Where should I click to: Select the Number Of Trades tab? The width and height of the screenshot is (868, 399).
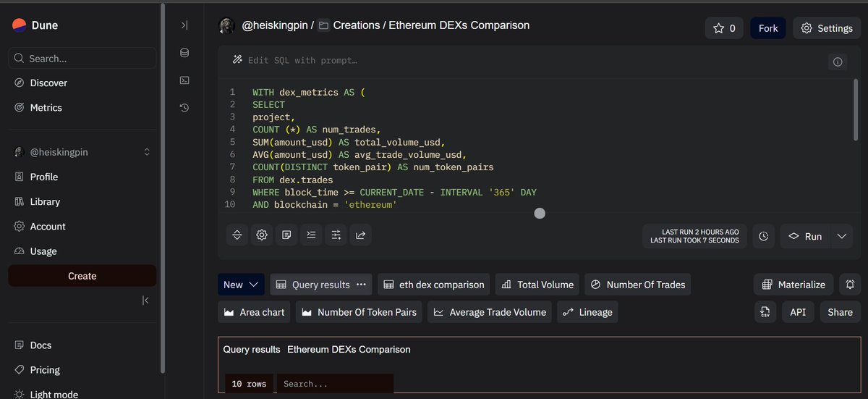coord(637,285)
